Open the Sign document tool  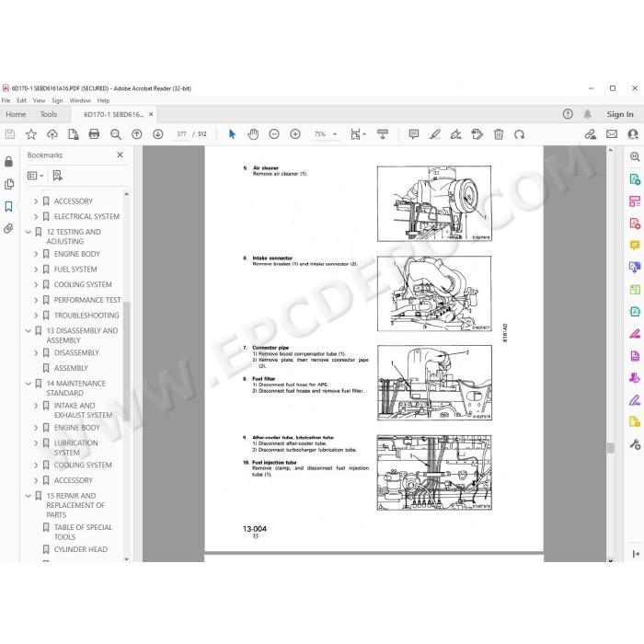click(x=456, y=134)
